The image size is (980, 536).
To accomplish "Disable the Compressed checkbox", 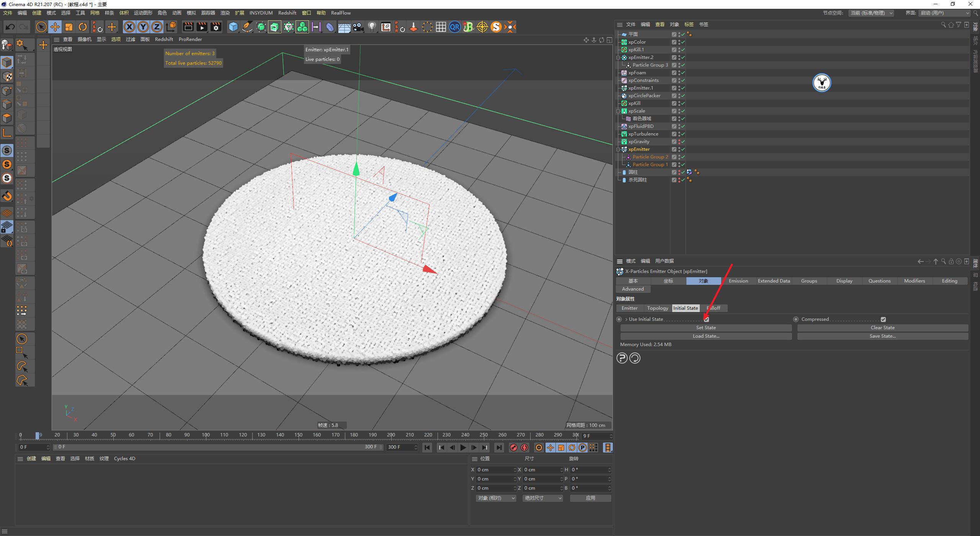I will click(883, 319).
